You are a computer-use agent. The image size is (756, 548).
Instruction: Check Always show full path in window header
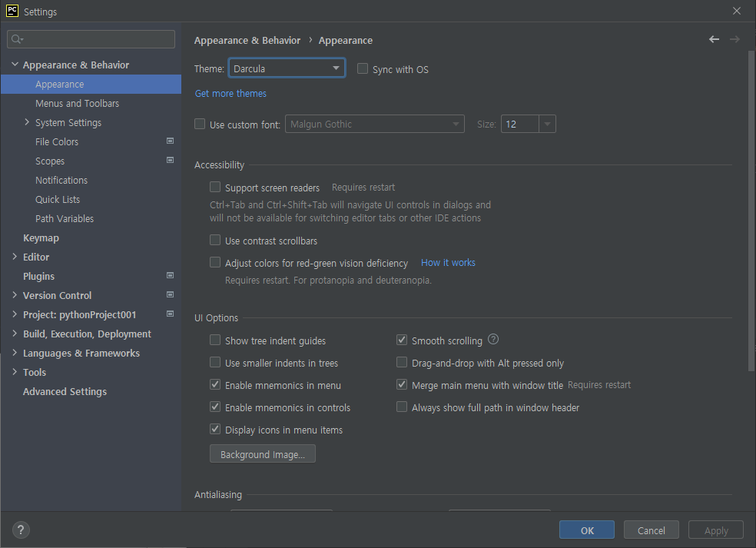point(402,407)
